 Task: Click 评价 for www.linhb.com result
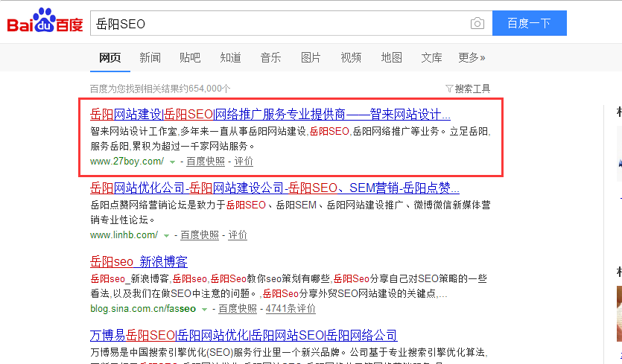(x=238, y=235)
